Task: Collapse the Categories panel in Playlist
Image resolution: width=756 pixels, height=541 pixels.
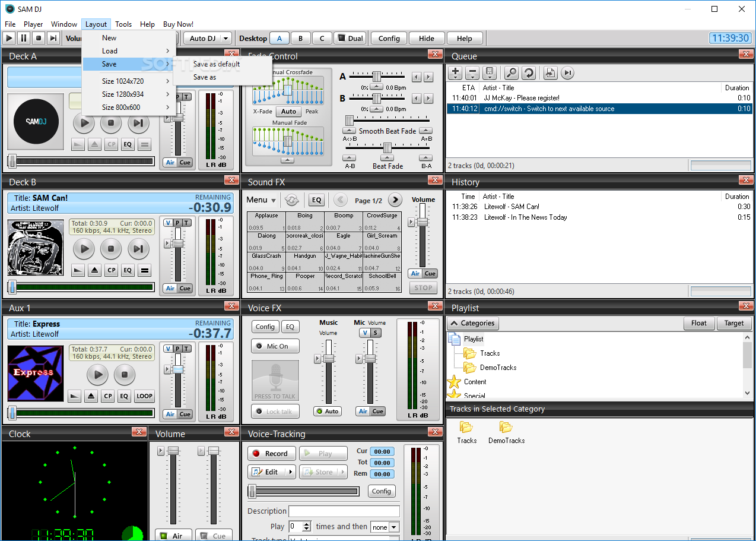Action: click(x=473, y=323)
